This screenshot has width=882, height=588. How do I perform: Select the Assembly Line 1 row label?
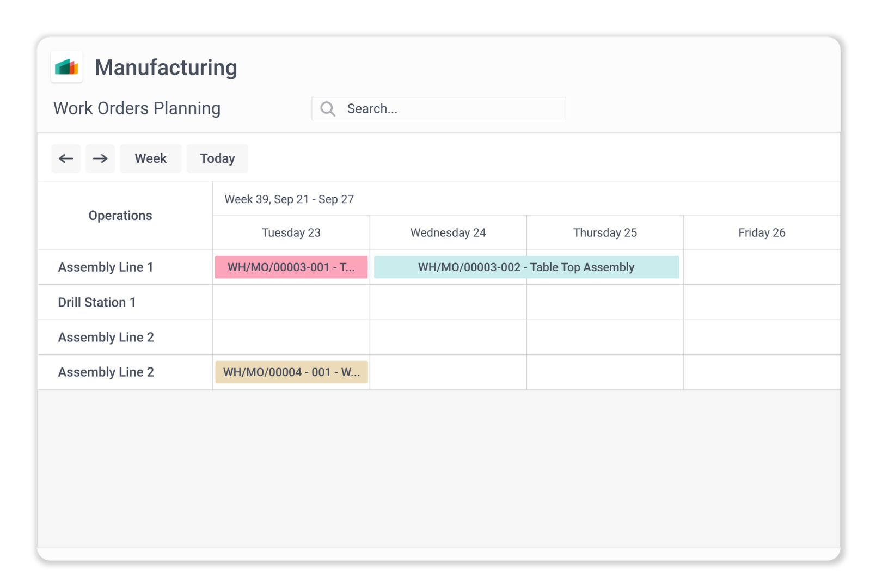(106, 267)
